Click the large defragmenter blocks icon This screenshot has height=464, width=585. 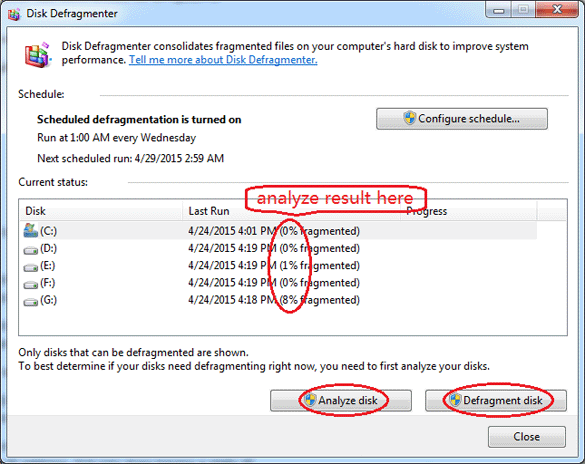pyautogui.click(x=37, y=55)
